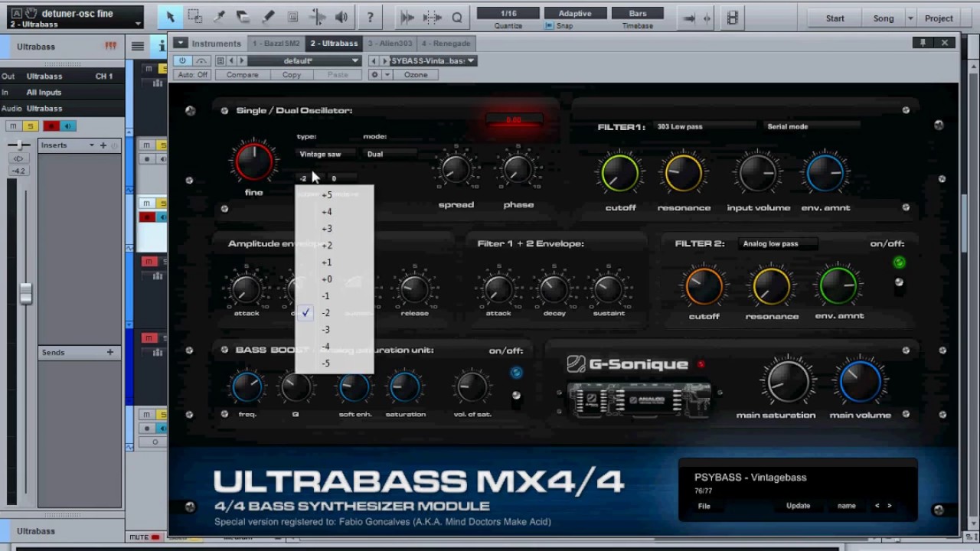Select the Listen speaker tool

[341, 17]
